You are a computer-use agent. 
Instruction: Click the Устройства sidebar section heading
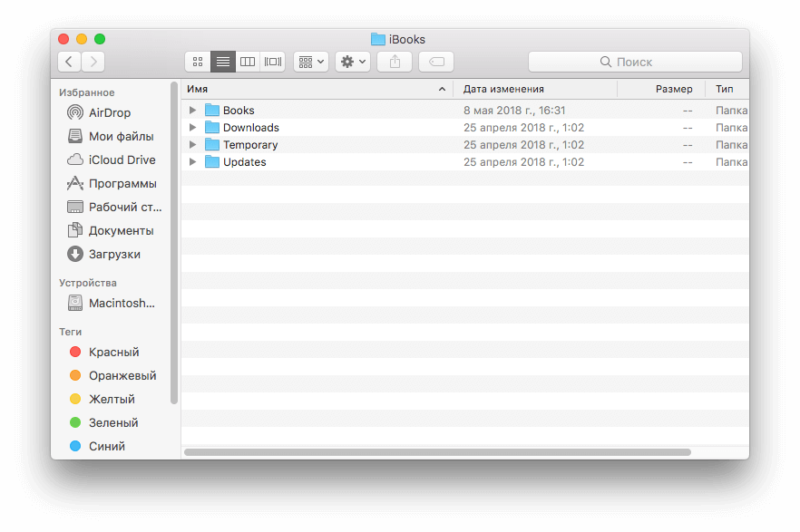[88, 283]
